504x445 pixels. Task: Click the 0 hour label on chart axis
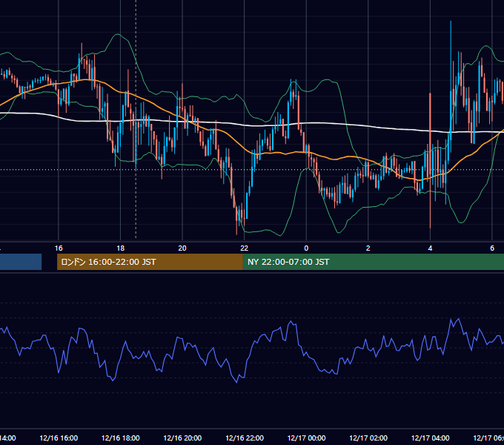click(306, 248)
